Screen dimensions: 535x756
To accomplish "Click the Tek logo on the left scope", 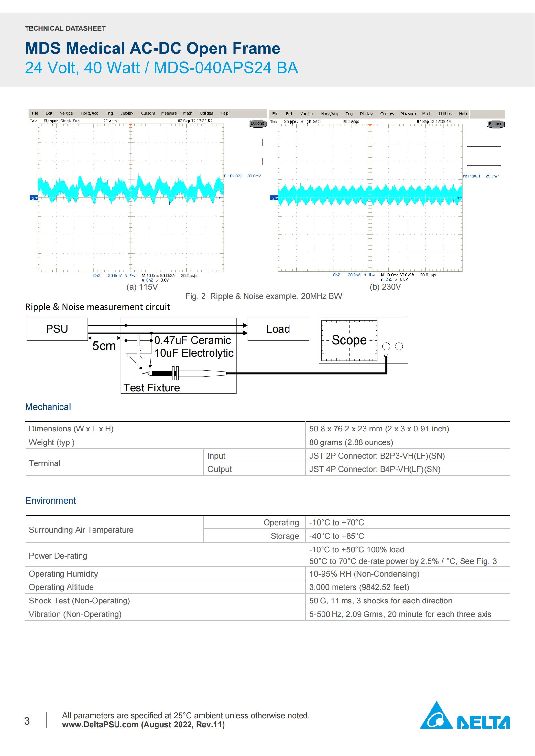I will (x=34, y=121).
